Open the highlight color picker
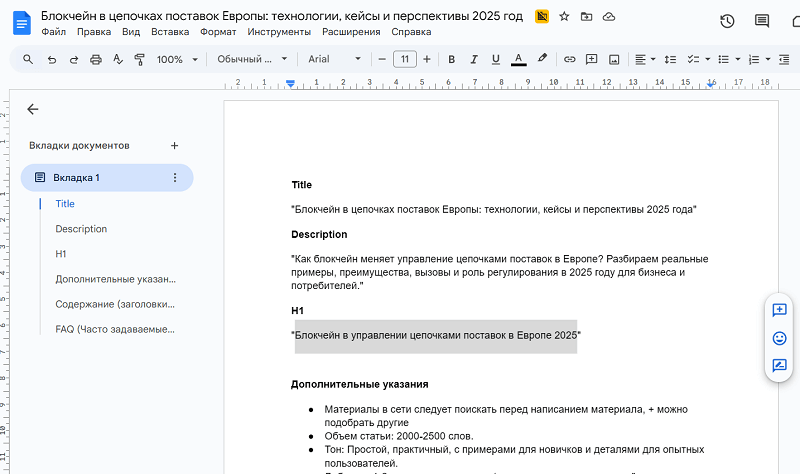The width and height of the screenshot is (800, 474). tap(542, 59)
